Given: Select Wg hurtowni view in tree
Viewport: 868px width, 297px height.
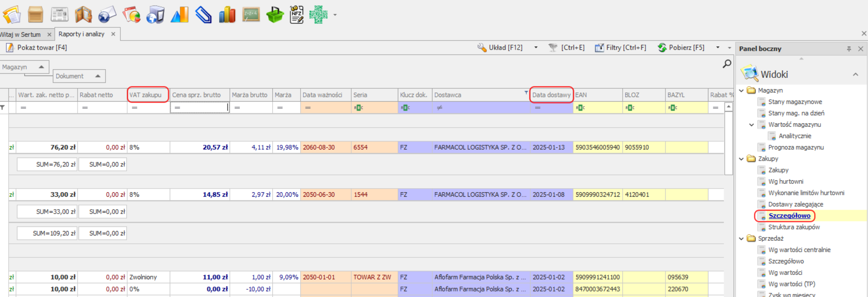Looking at the screenshot, I should [x=785, y=181].
